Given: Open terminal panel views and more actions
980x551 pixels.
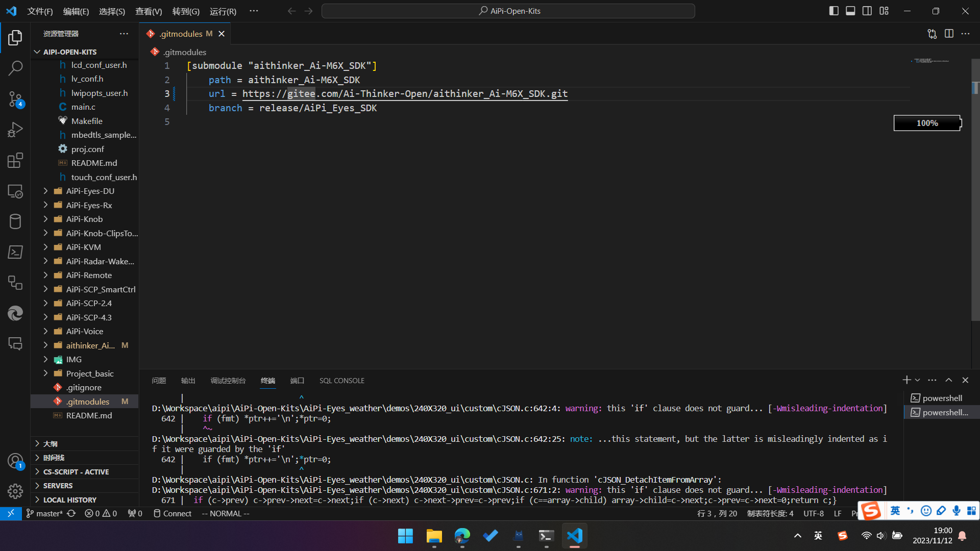Looking at the screenshot, I should [x=932, y=380].
